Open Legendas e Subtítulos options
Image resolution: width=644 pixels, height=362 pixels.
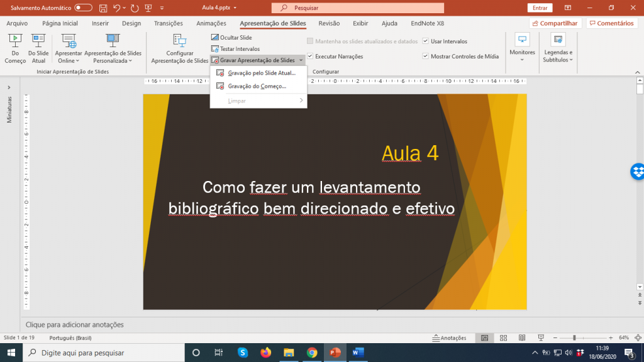point(557,48)
